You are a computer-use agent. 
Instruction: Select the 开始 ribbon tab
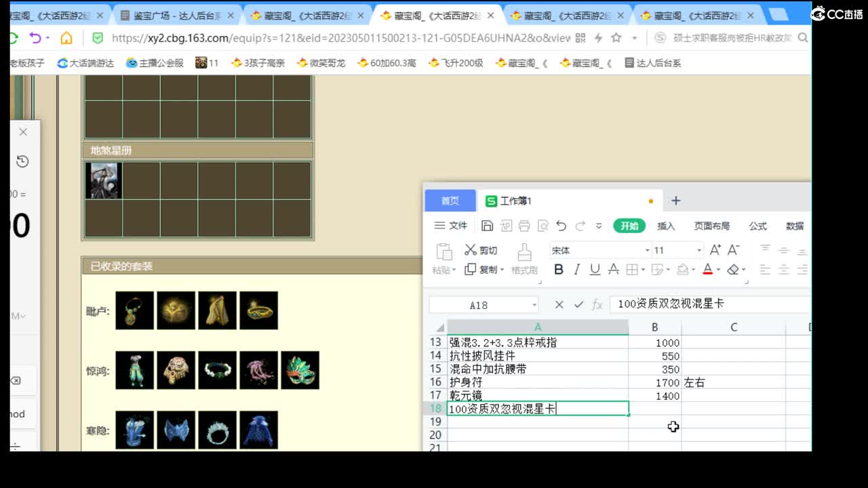(x=629, y=226)
